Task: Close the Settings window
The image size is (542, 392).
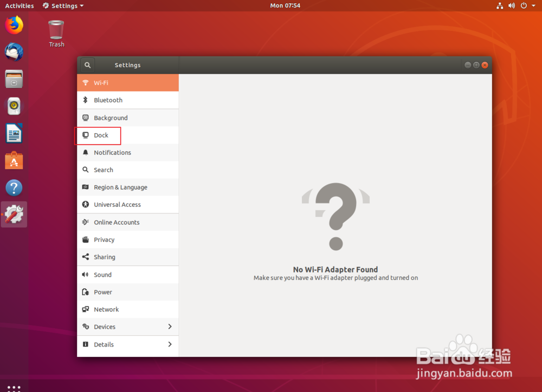Action: 485,65
